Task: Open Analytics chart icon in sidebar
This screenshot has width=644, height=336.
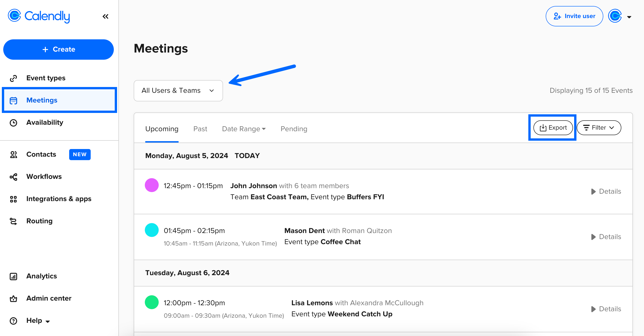Action: point(13,276)
